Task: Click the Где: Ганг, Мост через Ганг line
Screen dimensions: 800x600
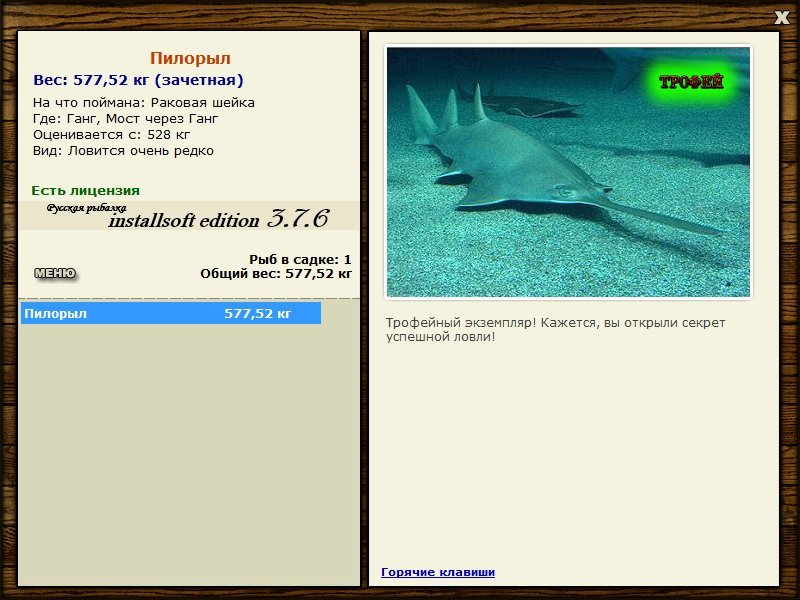Action: pyautogui.click(x=126, y=119)
